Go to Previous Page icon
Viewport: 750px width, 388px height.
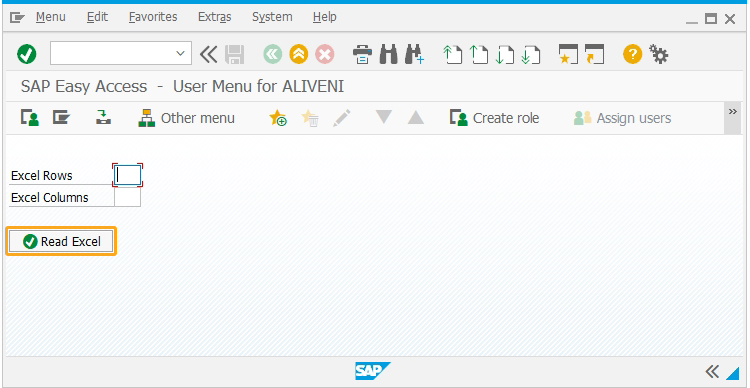478,55
